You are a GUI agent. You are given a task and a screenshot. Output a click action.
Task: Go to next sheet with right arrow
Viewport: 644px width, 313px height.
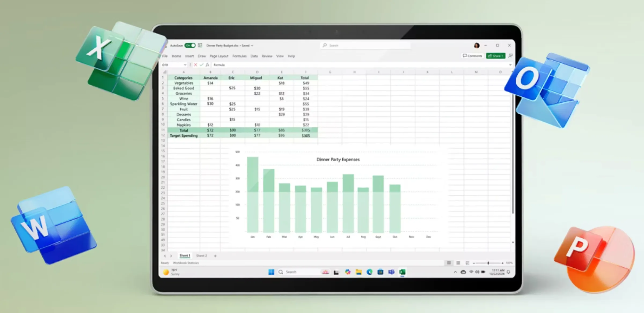171,256
